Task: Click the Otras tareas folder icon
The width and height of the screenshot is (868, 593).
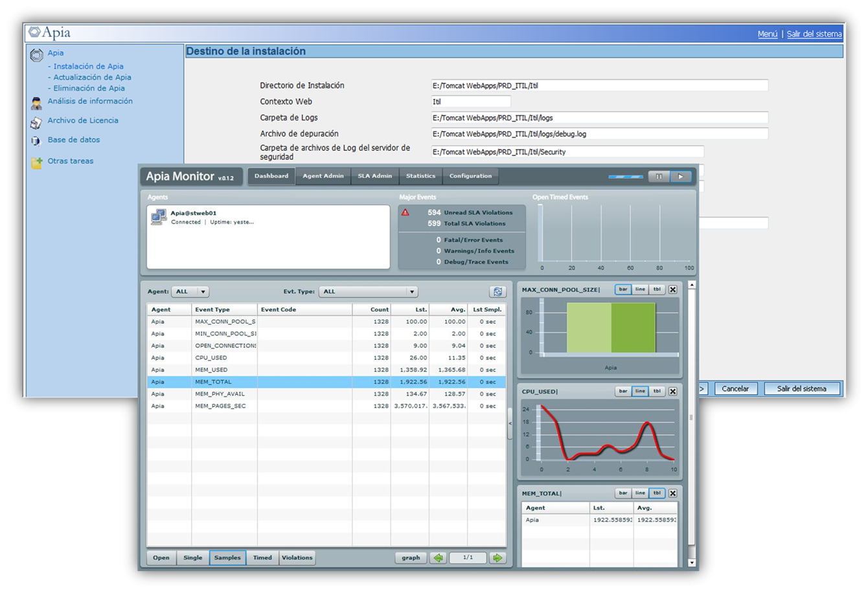Action: click(x=36, y=162)
